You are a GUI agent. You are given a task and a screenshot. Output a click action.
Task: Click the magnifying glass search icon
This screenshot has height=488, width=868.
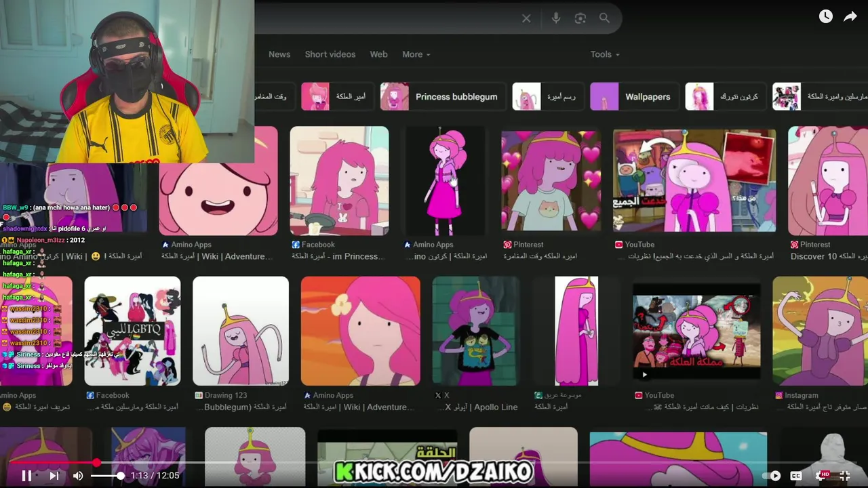(604, 18)
